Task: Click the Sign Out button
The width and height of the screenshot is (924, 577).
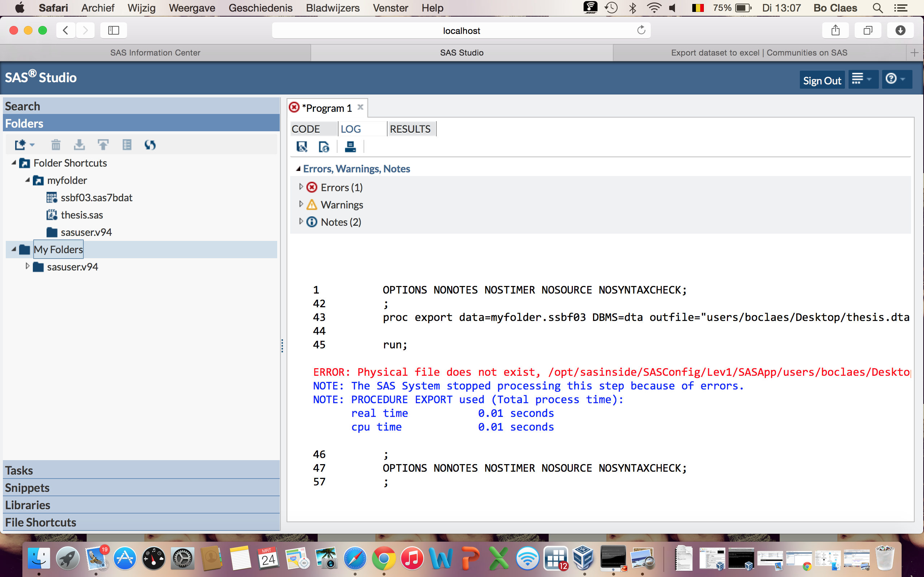Action: click(x=821, y=80)
